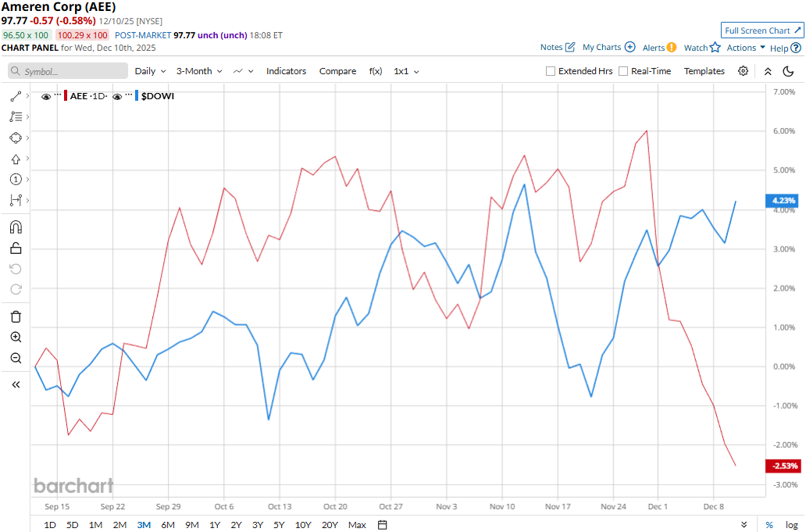Select the numbered annotation tool
The image size is (806, 532).
pos(16,180)
